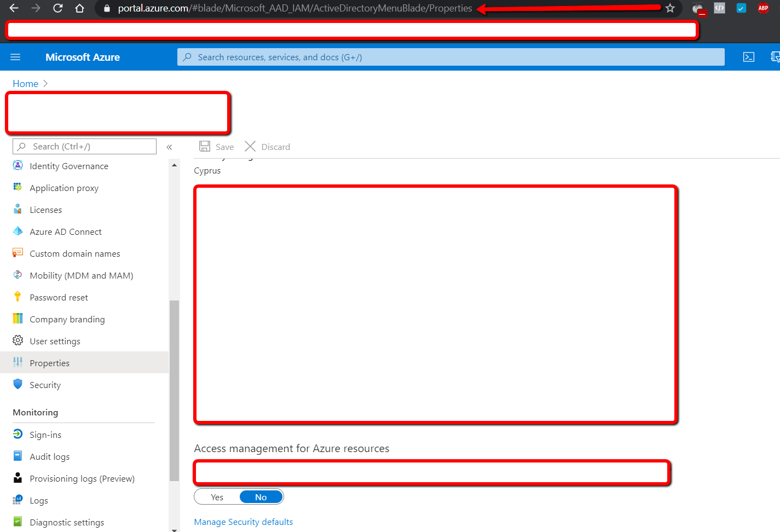Viewport: 780px width, 532px height.
Task: Click the Cyprus country value
Action: pyautogui.click(x=207, y=171)
